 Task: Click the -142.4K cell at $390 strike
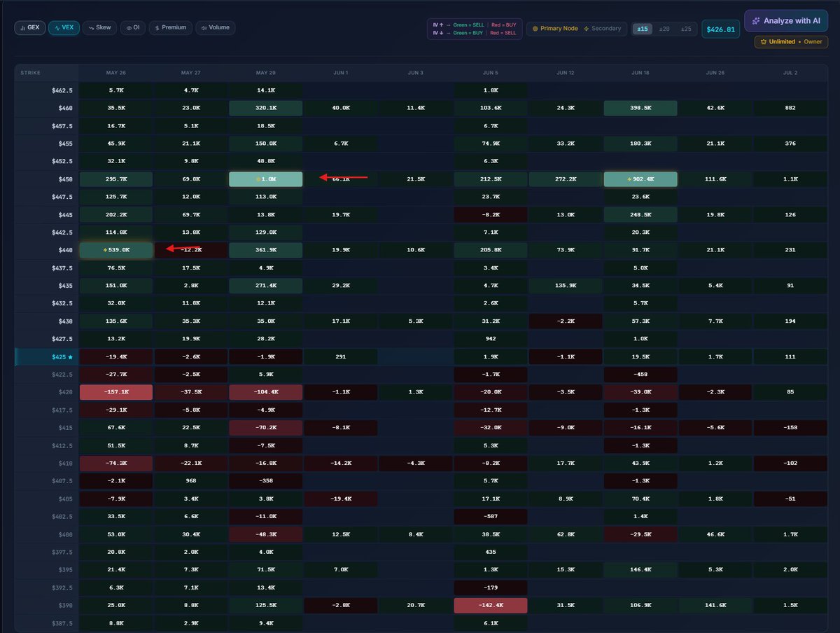click(x=490, y=605)
